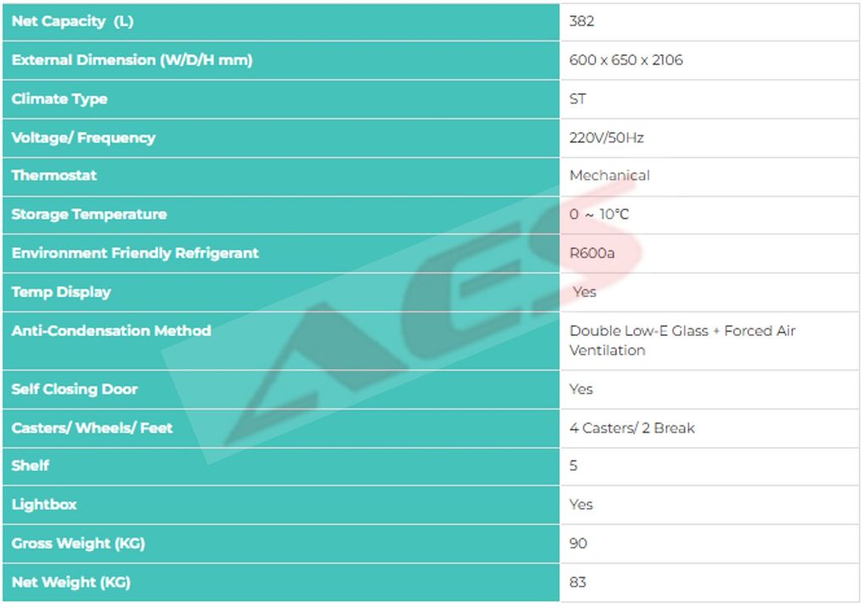Select the 0 ~ 10°C temperature value
Viewport: 868px width, 608px height.
point(598,215)
